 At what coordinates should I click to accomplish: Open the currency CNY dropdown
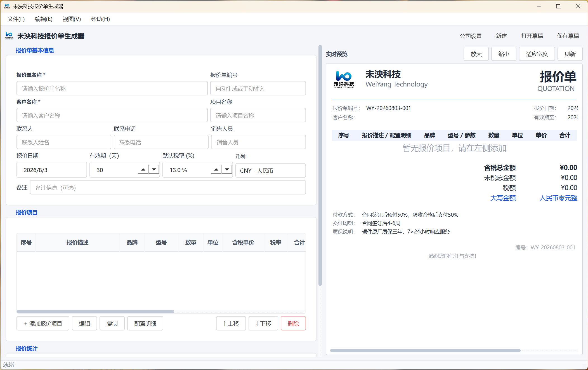tap(270, 170)
